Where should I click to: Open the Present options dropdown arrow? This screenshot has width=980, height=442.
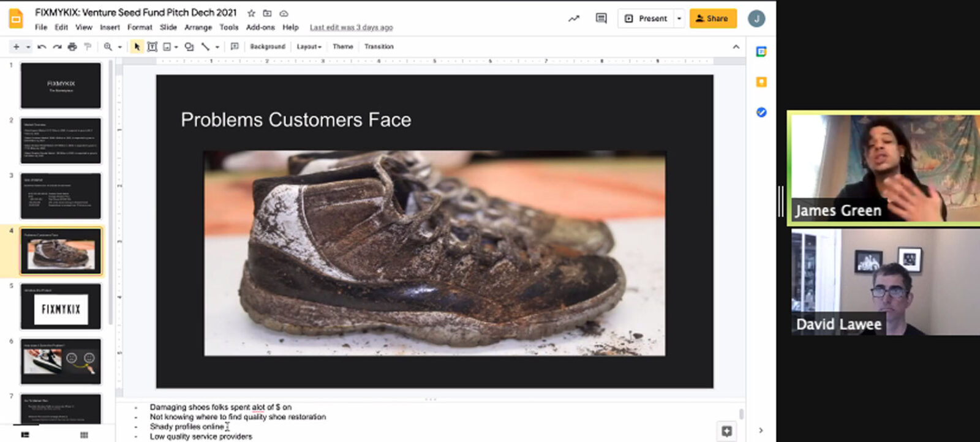tap(679, 18)
